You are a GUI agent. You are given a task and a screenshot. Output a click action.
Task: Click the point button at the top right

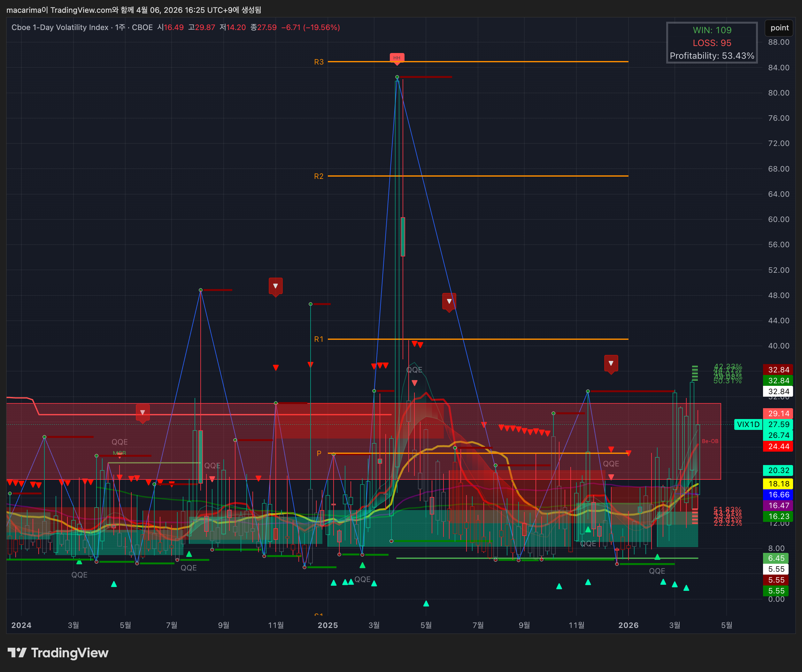click(x=779, y=28)
